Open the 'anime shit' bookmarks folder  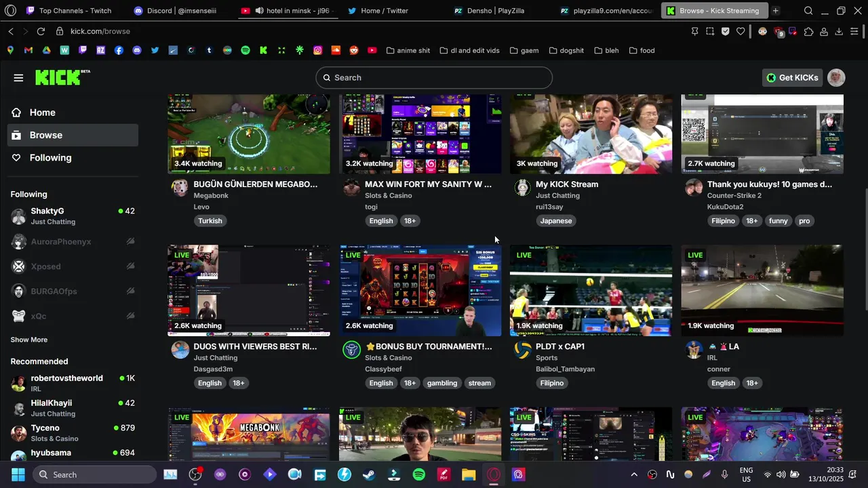(x=408, y=50)
